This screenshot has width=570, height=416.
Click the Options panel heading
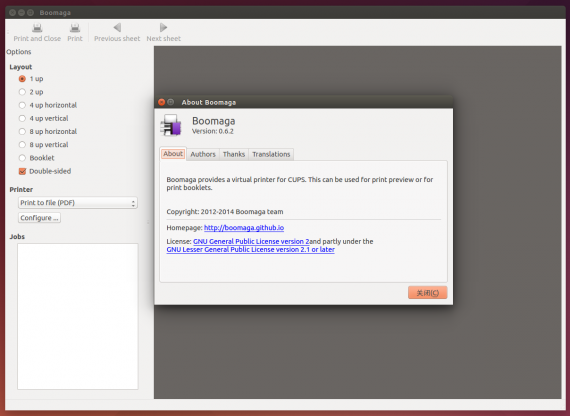coord(19,52)
